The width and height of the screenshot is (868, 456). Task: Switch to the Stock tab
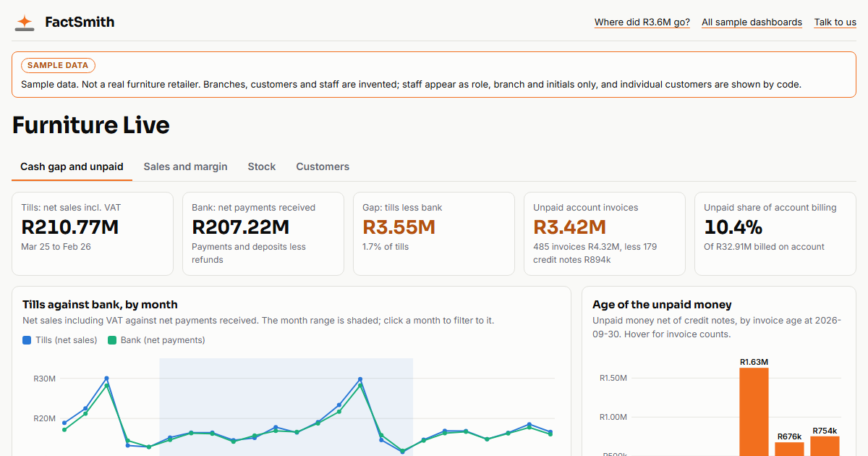point(262,166)
